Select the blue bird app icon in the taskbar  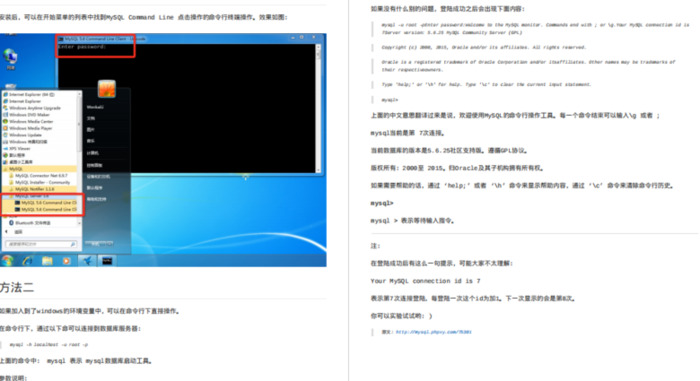tap(87, 260)
